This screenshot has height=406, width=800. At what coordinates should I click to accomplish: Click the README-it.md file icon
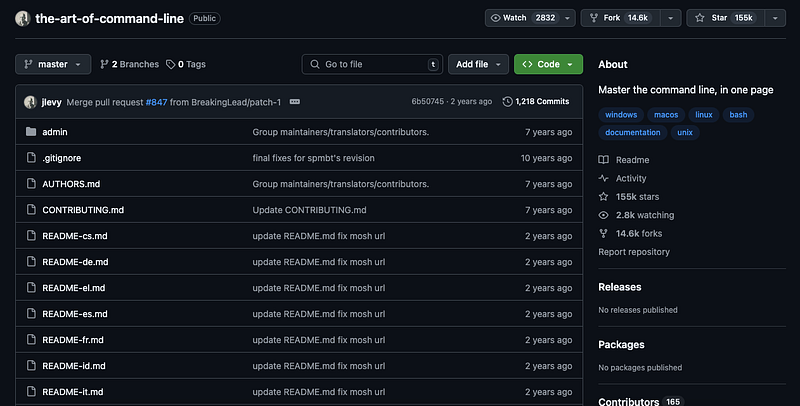click(31, 392)
